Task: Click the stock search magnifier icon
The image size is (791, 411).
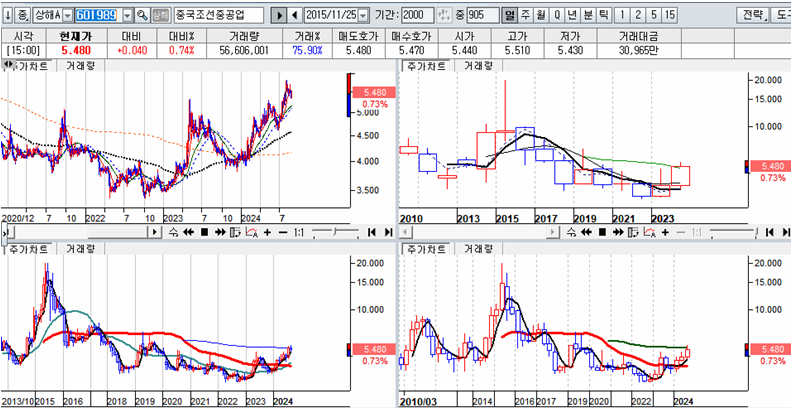Action: point(143,15)
